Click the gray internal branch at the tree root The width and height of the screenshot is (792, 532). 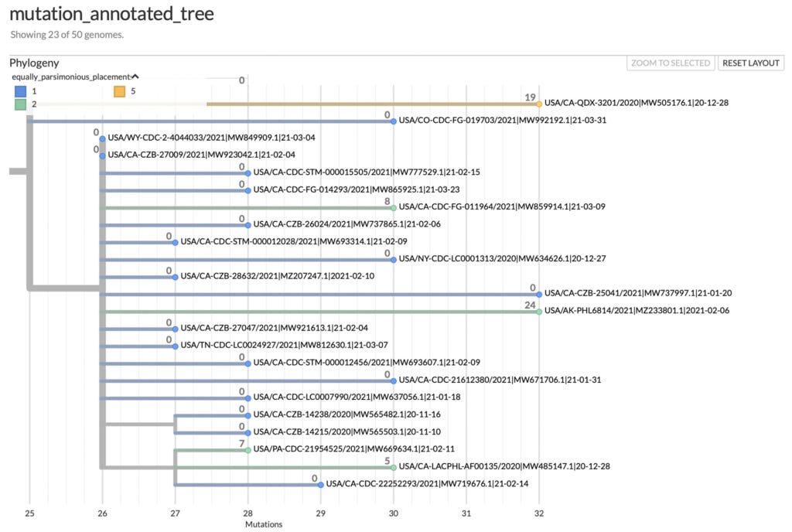click(19, 172)
